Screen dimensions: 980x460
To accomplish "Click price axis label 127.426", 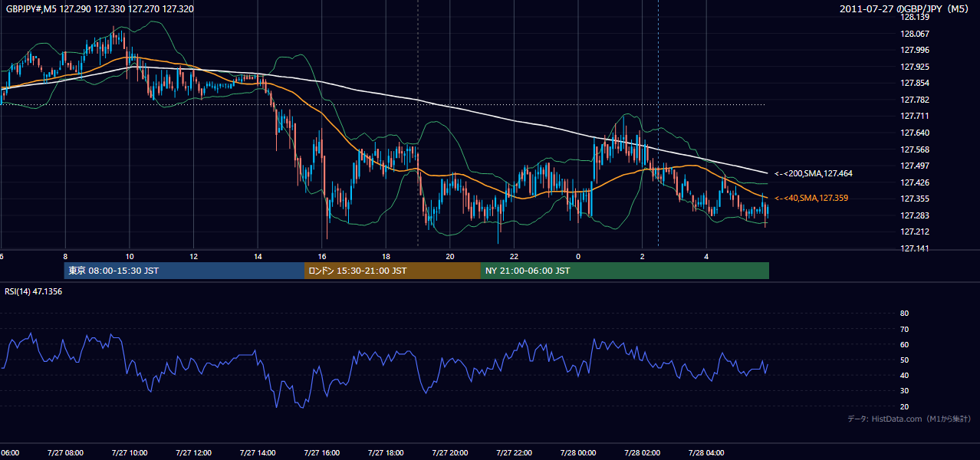I will 914,182.
